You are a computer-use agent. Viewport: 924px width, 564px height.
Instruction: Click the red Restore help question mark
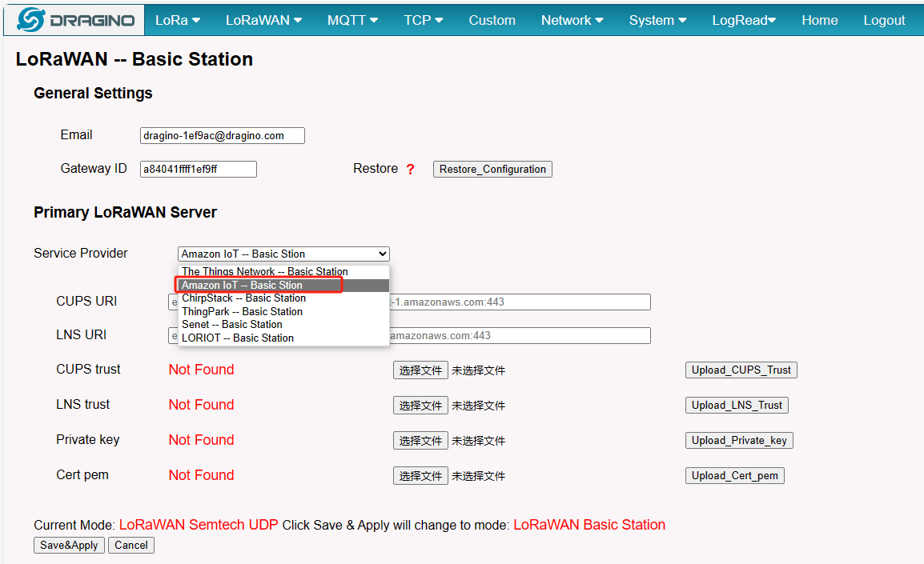[x=410, y=170]
